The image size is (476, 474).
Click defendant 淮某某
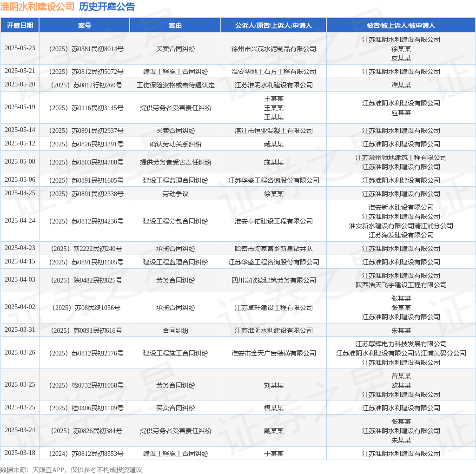[401, 85]
